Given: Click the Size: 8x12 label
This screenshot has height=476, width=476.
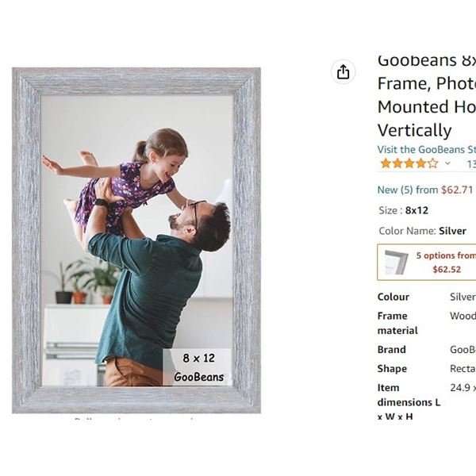Looking at the screenshot, I should click(404, 210).
